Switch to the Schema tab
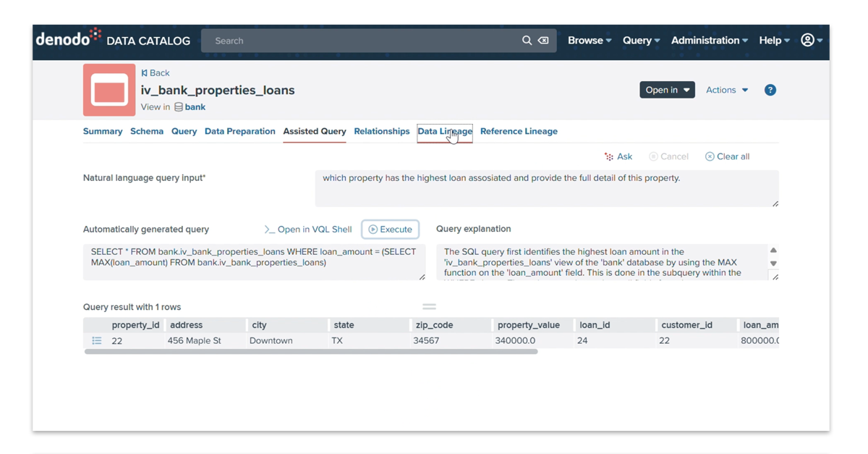 pyautogui.click(x=147, y=131)
